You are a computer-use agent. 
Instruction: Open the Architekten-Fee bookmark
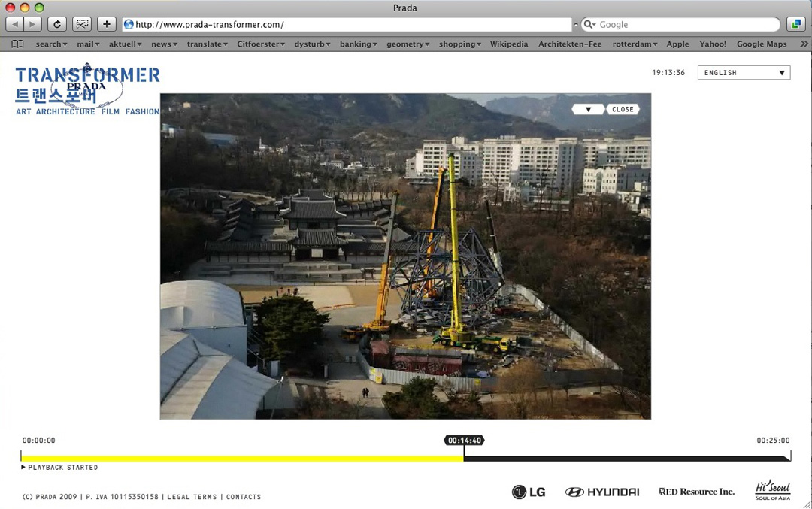coord(570,44)
